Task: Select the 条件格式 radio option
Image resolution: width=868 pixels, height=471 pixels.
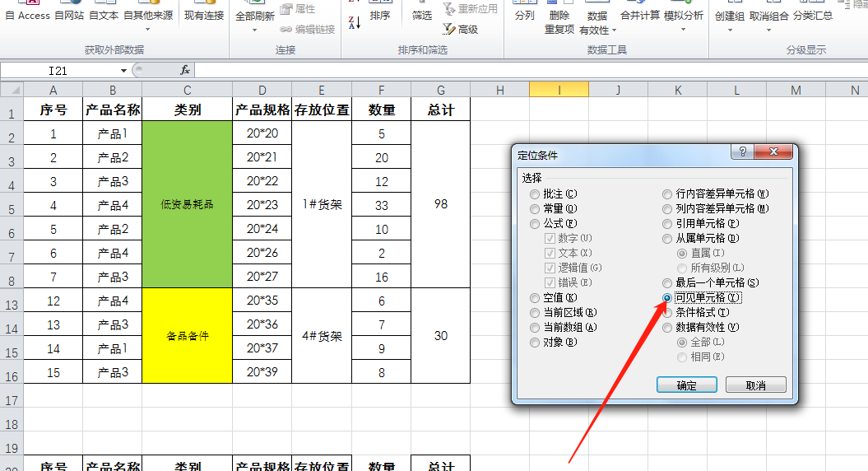Action: coord(667,313)
